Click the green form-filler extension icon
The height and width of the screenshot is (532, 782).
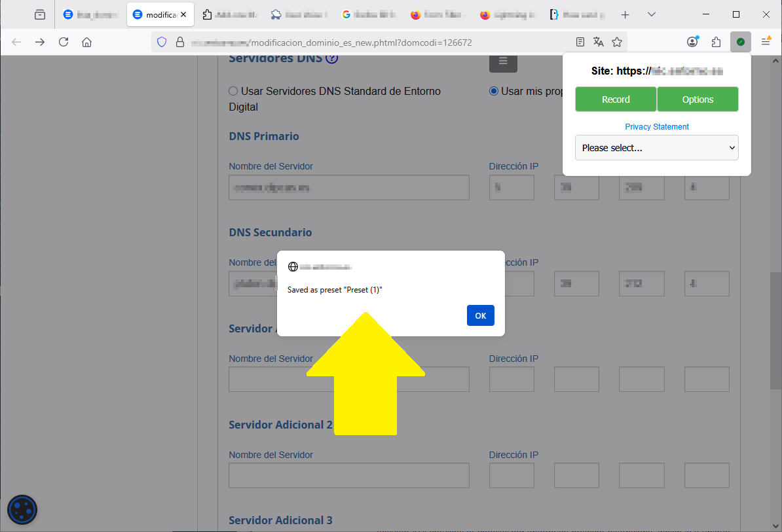click(x=740, y=42)
